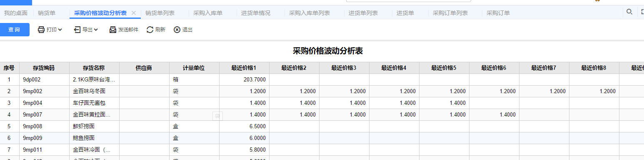The width and height of the screenshot is (644, 160).
Task: Select the cell with code 9mp007
Action: (x=44, y=114)
